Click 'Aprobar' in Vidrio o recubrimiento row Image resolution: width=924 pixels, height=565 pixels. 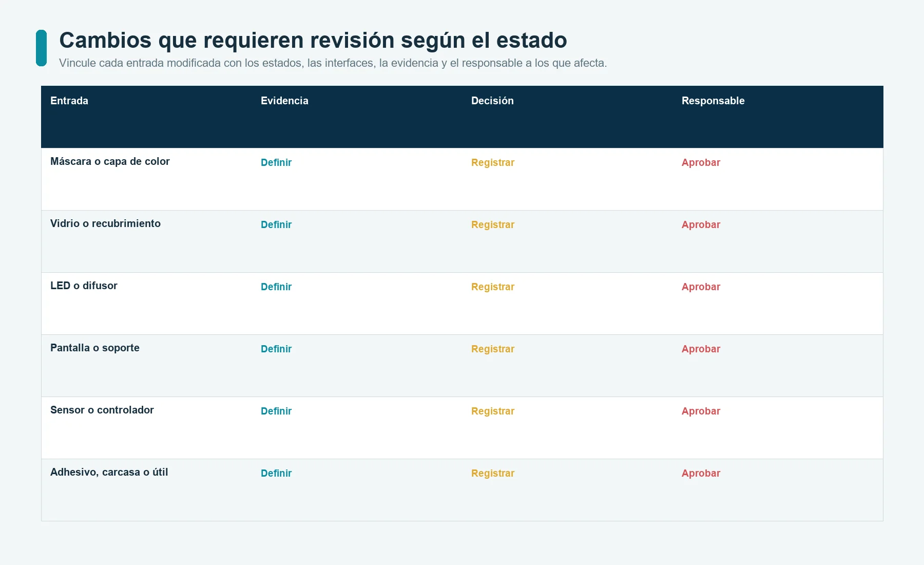coord(701,224)
